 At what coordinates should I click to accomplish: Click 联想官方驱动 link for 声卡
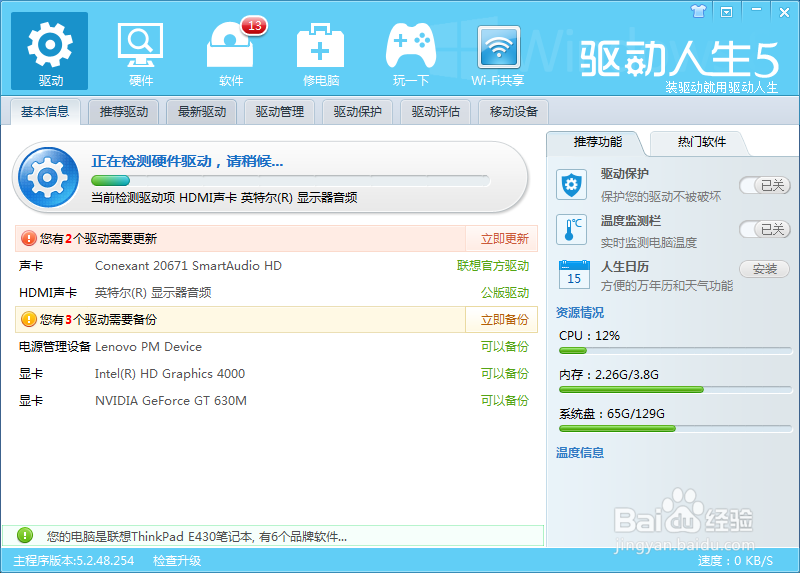pyautogui.click(x=493, y=266)
